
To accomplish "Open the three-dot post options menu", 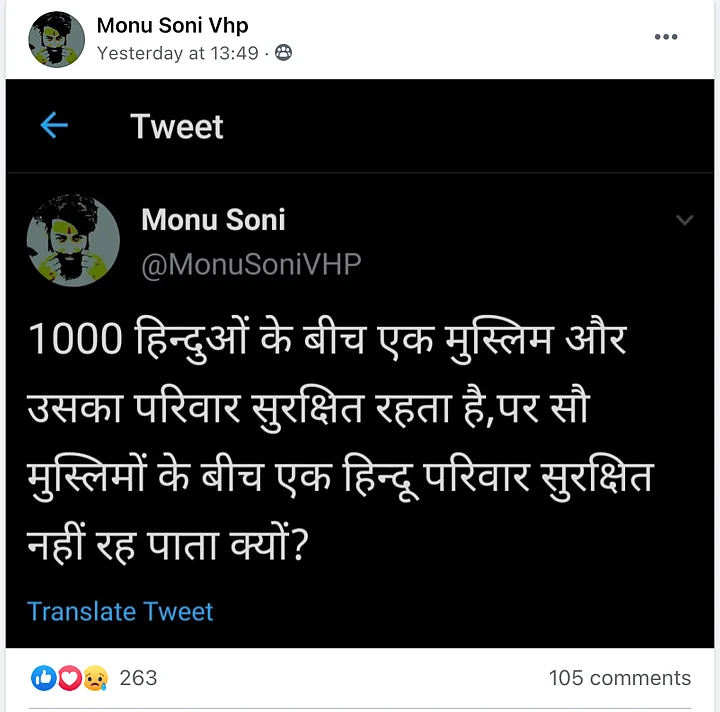I will pyautogui.click(x=666, y=37).
